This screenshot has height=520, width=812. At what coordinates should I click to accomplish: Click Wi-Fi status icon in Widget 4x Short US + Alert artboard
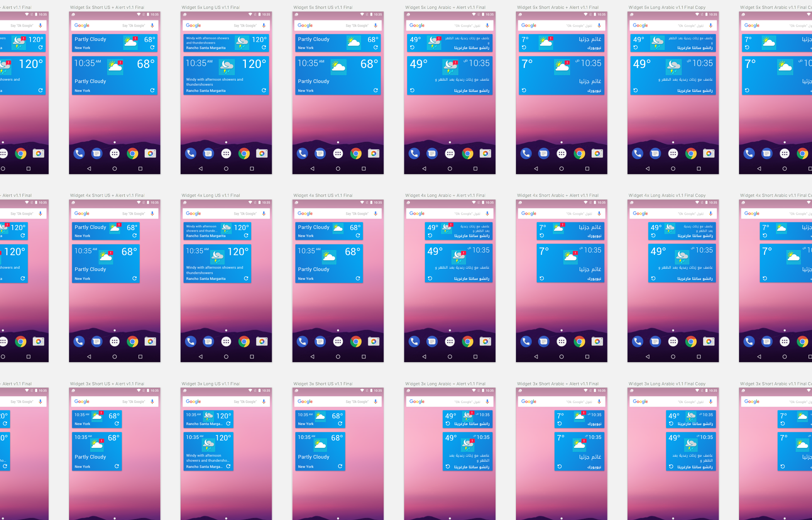pos(139,202)
